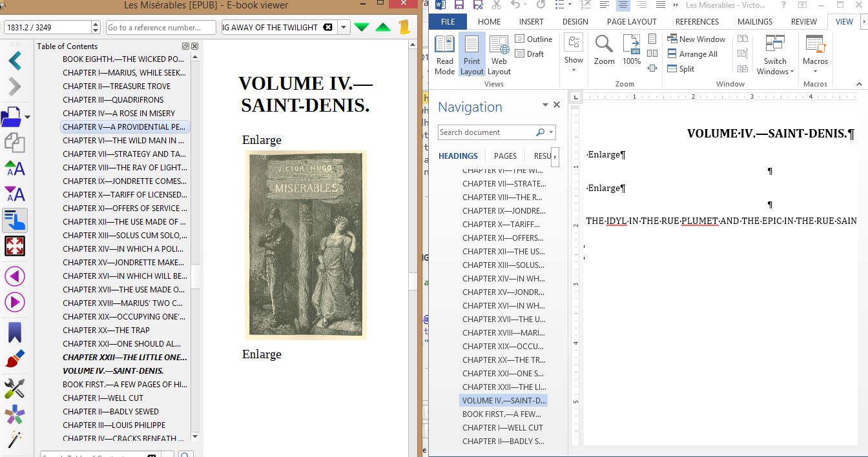Open viewer preferences wrench icon

coord(14,388)
